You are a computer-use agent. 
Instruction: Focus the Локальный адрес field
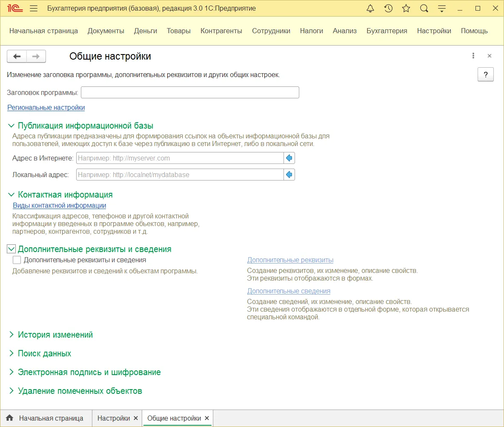pyautogui.click(x=180, y=175)
